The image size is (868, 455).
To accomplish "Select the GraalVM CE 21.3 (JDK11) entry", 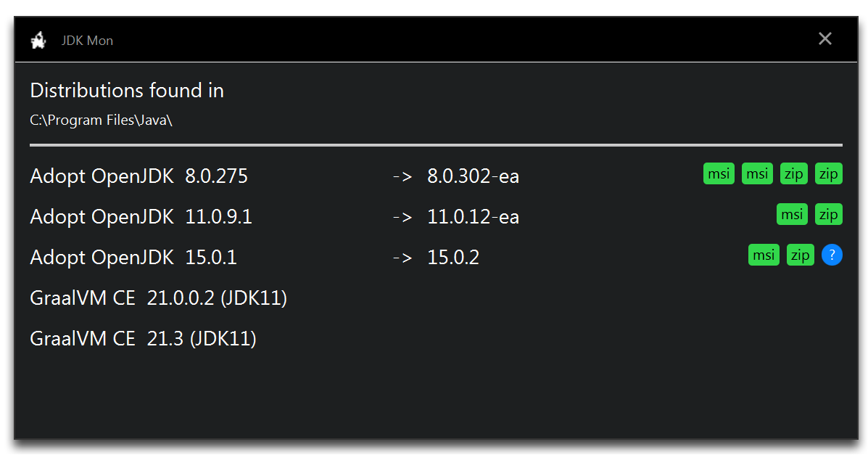I will tap(144, 339).
